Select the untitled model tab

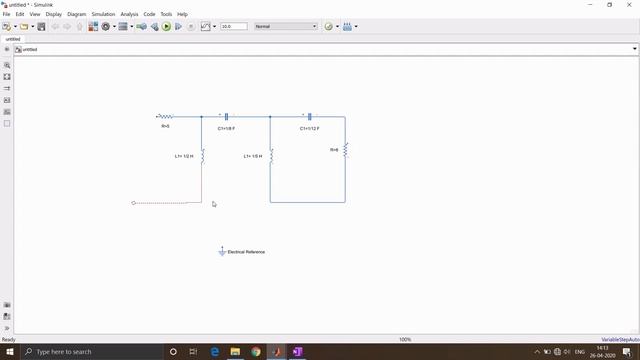click(x=13, y=39)
